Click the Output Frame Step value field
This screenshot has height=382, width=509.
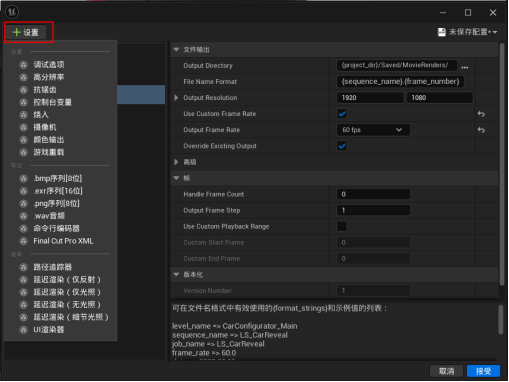[373, 210]
